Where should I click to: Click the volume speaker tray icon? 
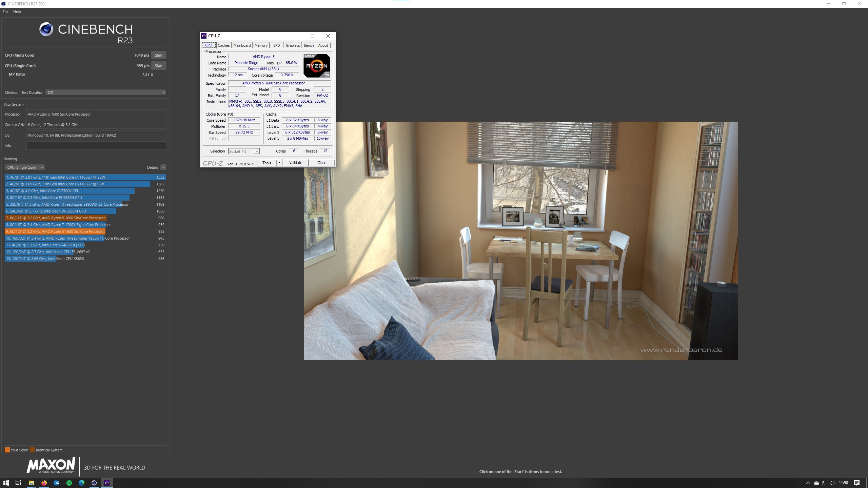[x=832, y=483]
